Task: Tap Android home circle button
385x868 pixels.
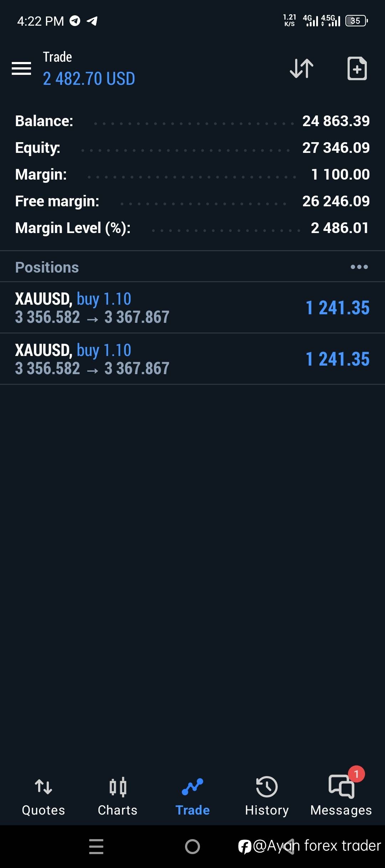Action: 192,846
